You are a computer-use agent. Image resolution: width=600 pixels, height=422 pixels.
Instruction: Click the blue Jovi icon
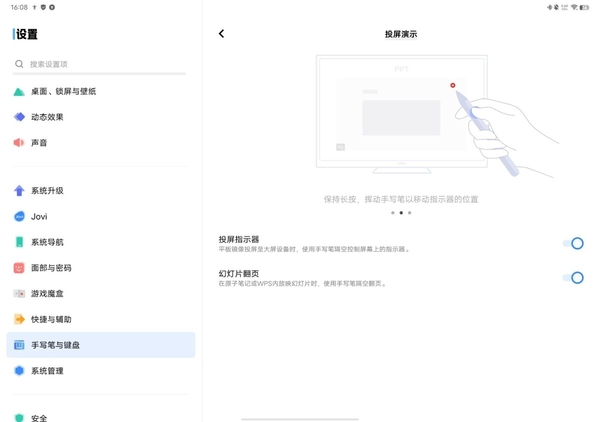19,216
